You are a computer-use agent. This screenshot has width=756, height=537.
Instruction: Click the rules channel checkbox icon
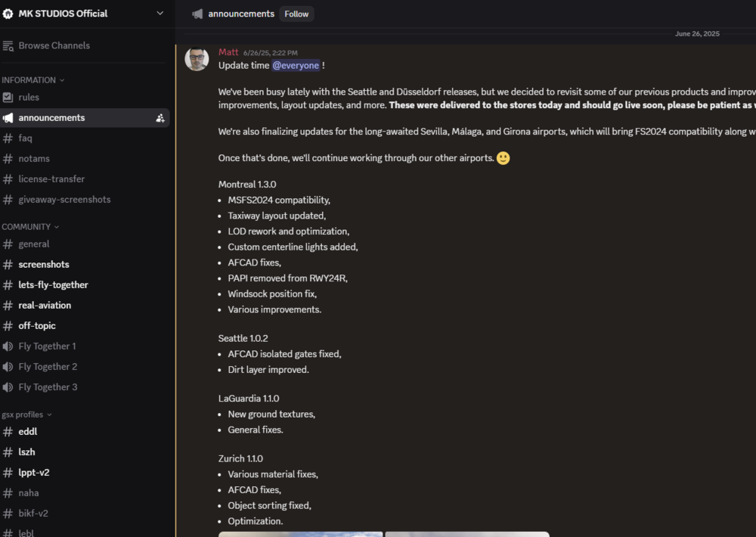click(8, 97)
